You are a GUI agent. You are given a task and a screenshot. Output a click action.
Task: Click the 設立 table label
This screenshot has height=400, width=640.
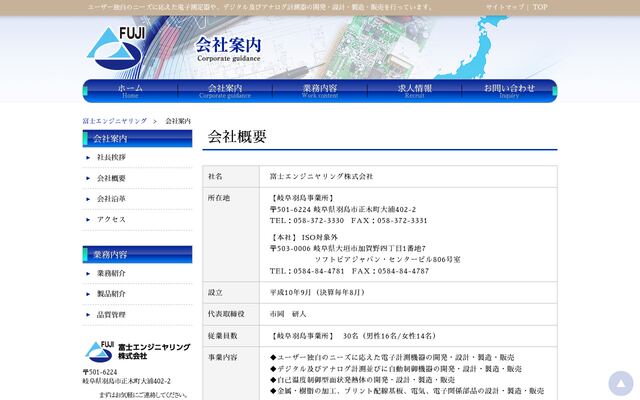click(215, 293)
